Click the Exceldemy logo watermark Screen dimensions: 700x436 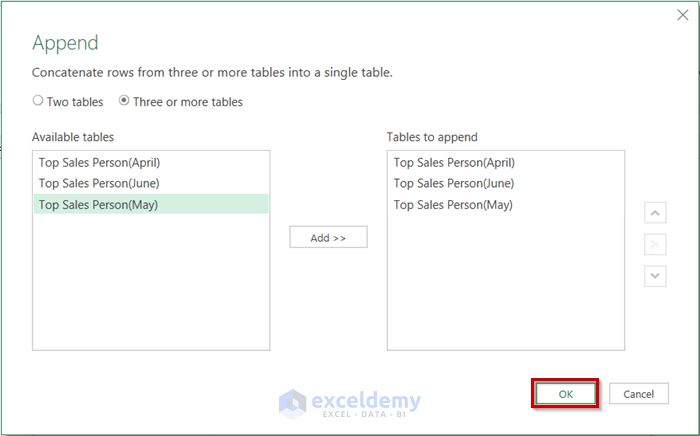tap(350, 402)
